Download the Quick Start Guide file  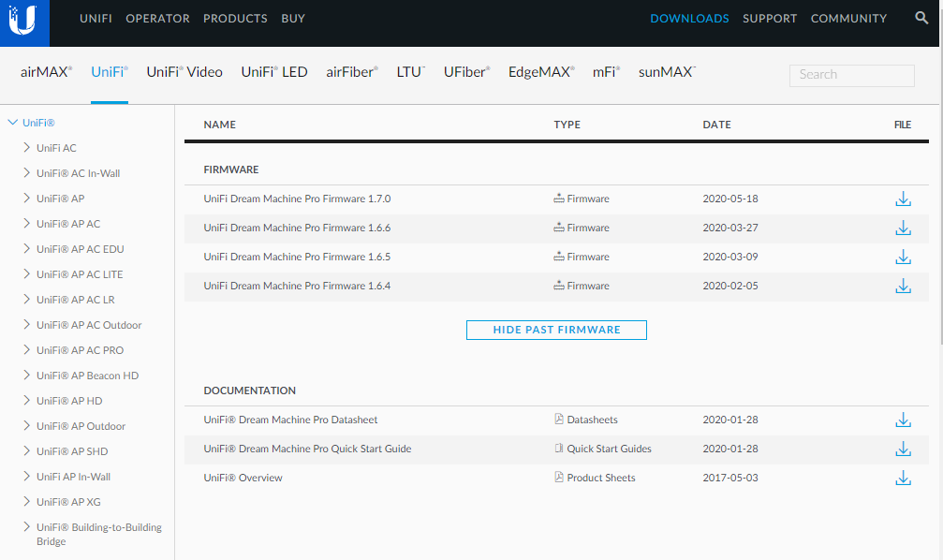pos(903,449)
